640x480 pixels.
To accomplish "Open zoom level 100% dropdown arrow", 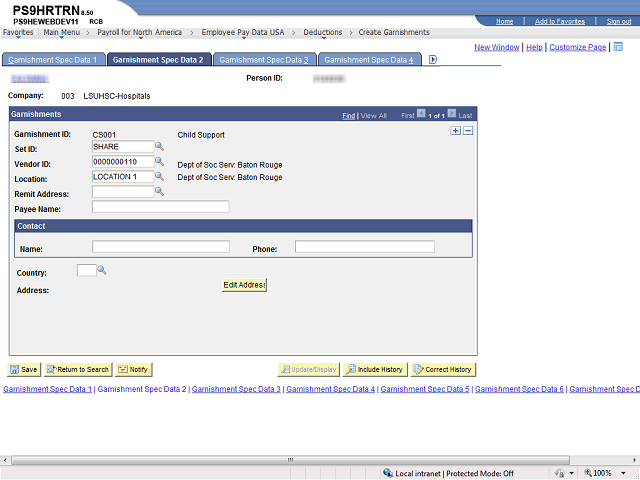I will (x=623, y=473).
